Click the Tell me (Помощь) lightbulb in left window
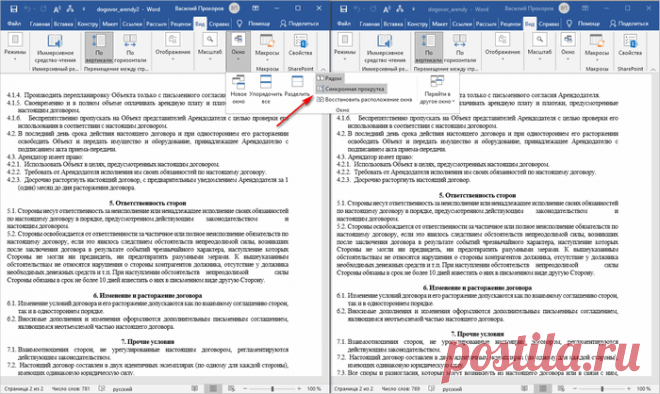660x394 pixels. click(240, 24)
